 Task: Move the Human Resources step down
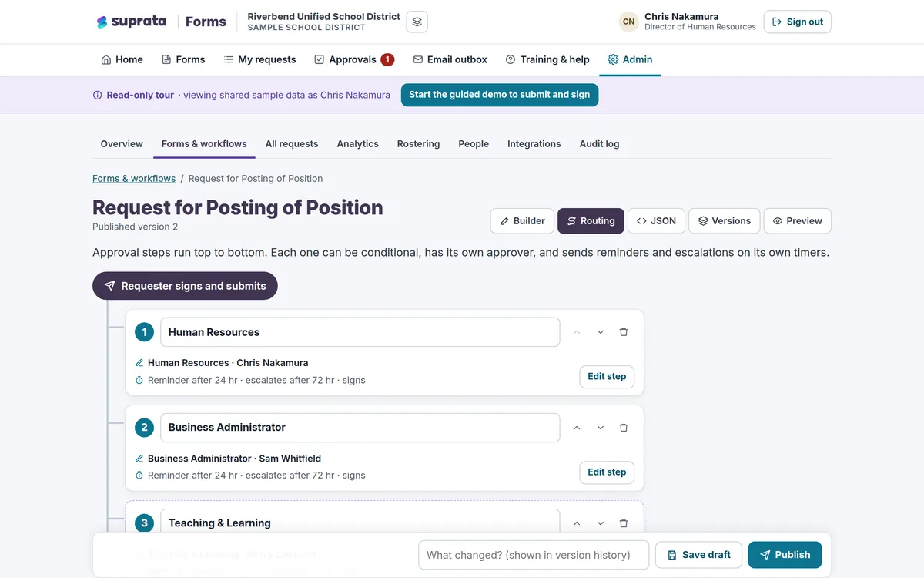[x=601, y=332]
